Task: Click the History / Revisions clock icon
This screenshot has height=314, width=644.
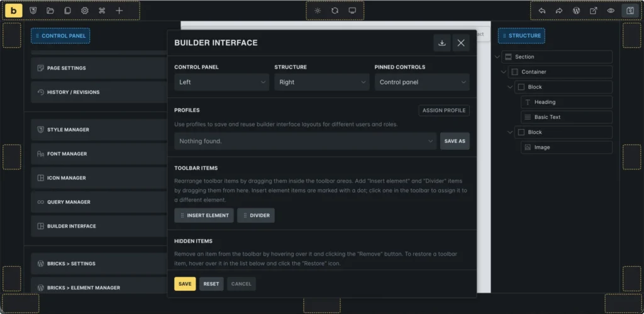Action: click(40, 92)
